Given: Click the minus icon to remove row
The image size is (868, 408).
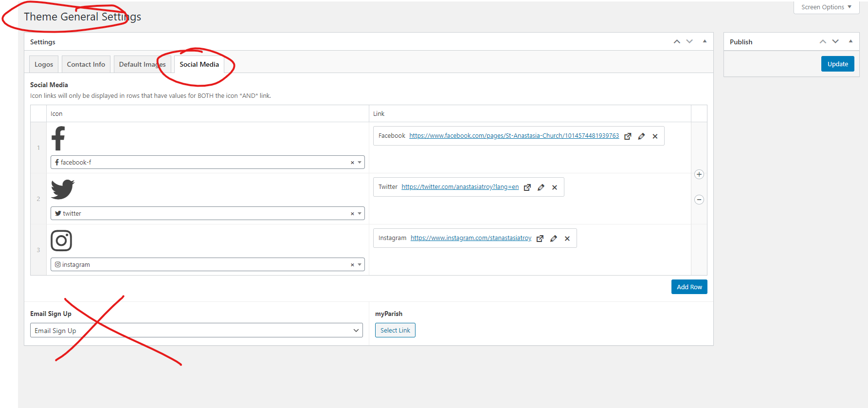Looking at the screenshot, I should point(699,200).
